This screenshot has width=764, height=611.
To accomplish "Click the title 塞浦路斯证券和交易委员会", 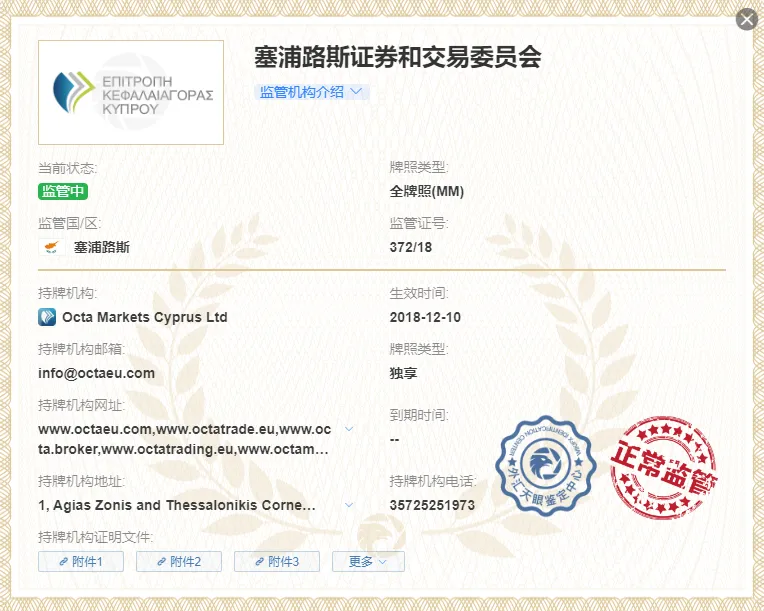I will click(398, 57).
